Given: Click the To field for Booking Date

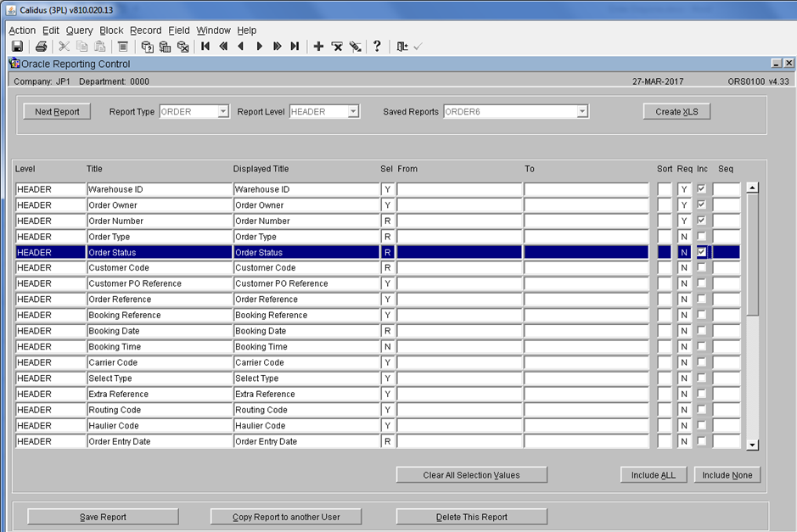Looking at the screenshot, I should pyautogui.click(x=587, y=330).
